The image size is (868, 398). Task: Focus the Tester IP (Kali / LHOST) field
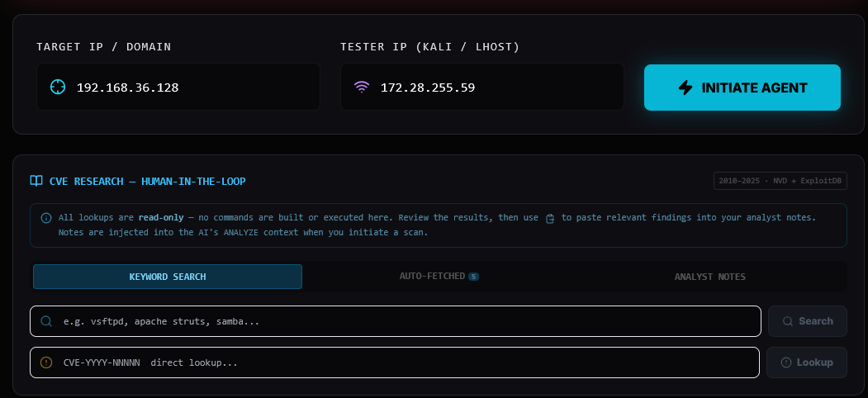click(x=496, y=87)
